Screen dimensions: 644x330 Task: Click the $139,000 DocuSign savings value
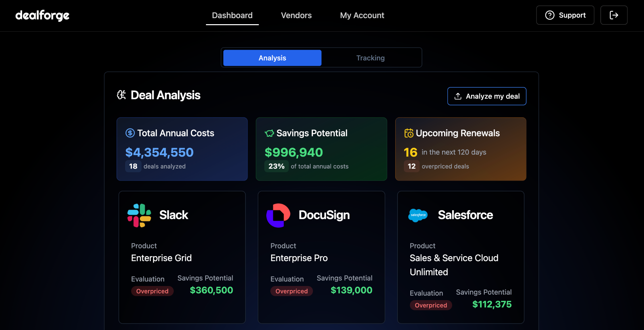(351, 290)
